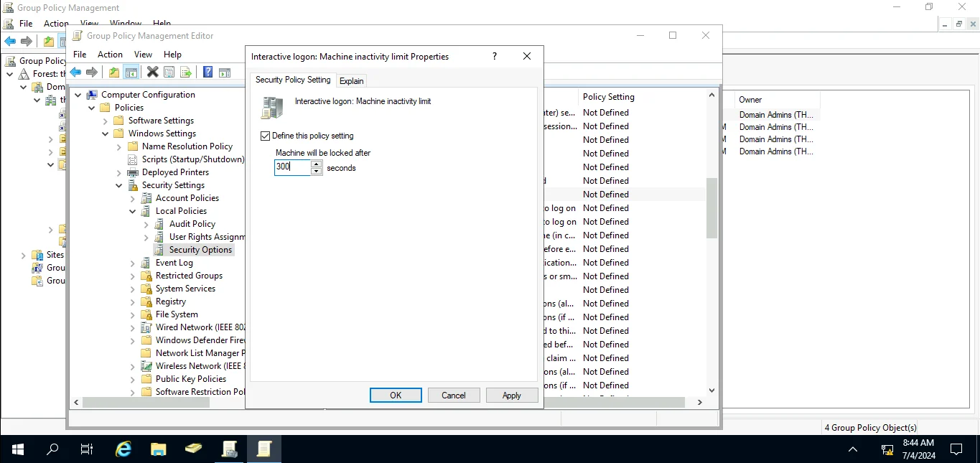980x463 pixels.
Task: Click Cancel in the Properties dialog
Action: [454, 396]
